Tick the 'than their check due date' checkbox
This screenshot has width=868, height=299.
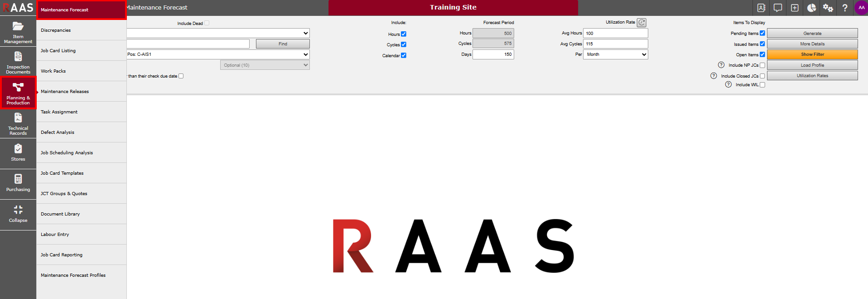click(181, 76)
